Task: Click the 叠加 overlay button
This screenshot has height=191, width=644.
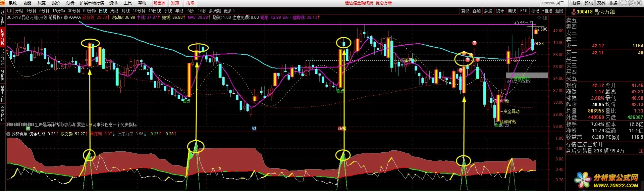Action: [477, 11]
